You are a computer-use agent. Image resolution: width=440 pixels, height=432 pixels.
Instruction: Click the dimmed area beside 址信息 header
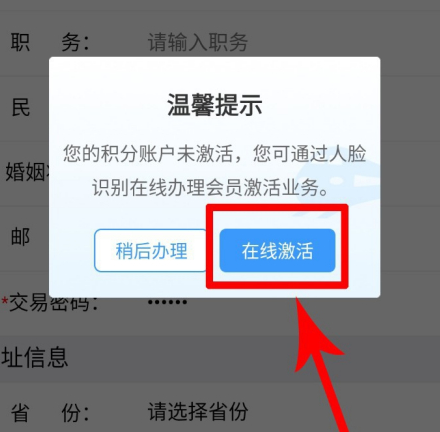(x=253, y=358)
